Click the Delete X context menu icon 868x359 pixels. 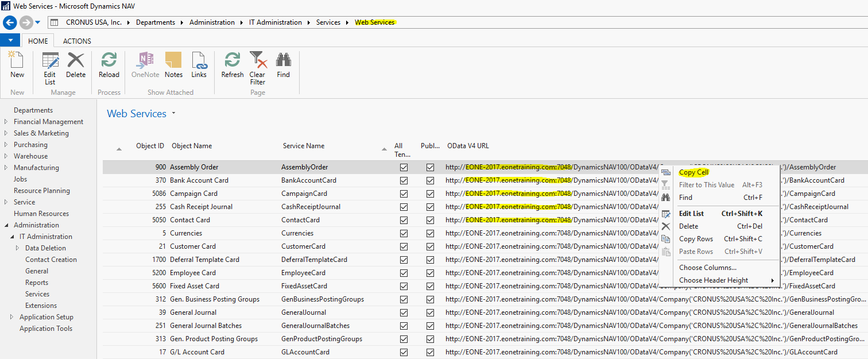pyautogui.click(x=666, y=226)
